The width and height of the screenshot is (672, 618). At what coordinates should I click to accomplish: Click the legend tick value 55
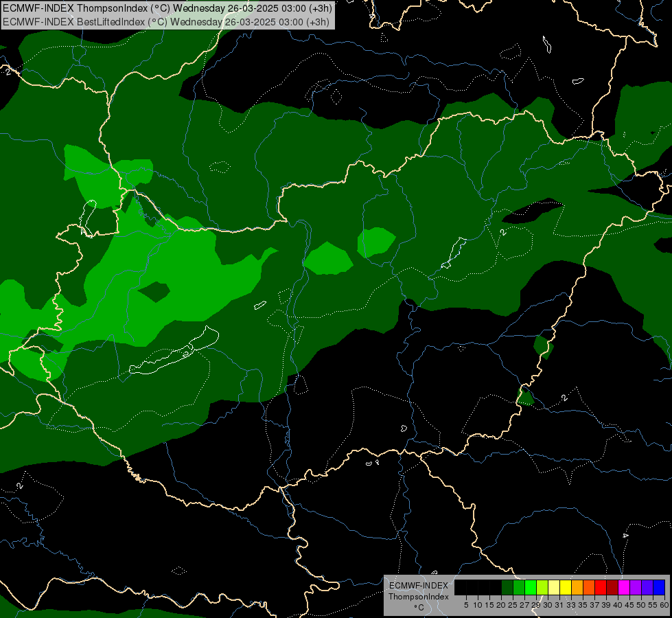coord(653,605)
